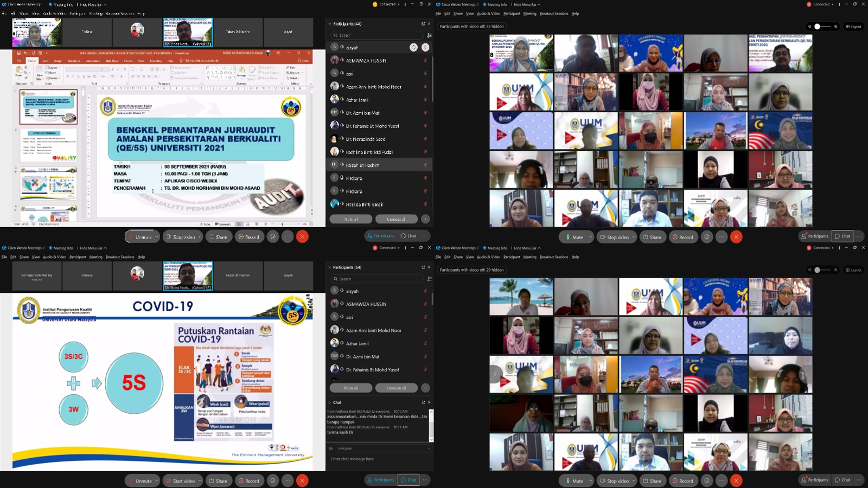Close the Participants (54) panel
This screenshot has height=488, width=868.
tap(429, 267)
